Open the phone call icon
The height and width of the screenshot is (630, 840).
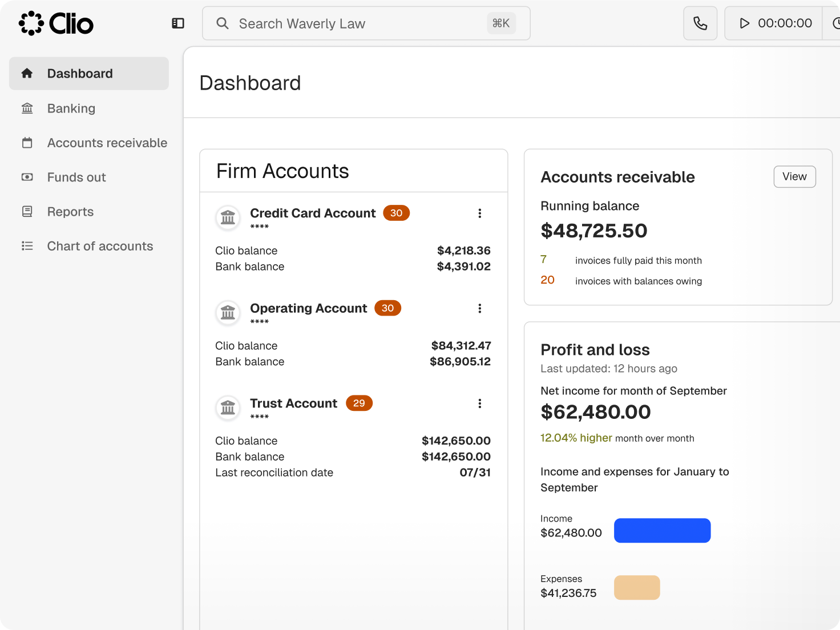(700, 23)
